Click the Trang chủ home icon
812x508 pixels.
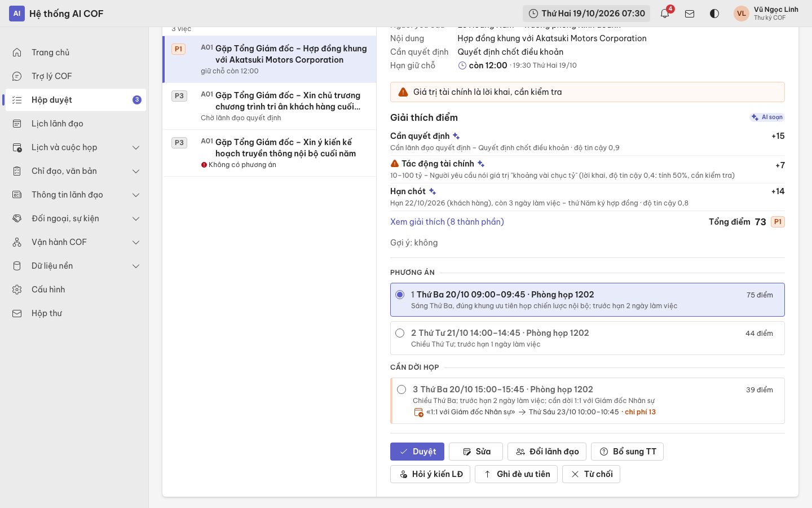pos(17,52)
